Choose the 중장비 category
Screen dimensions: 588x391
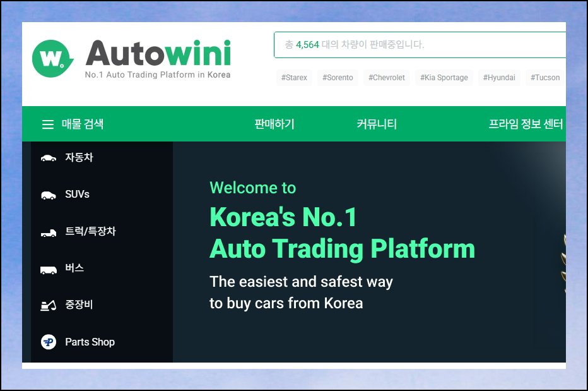79,304
